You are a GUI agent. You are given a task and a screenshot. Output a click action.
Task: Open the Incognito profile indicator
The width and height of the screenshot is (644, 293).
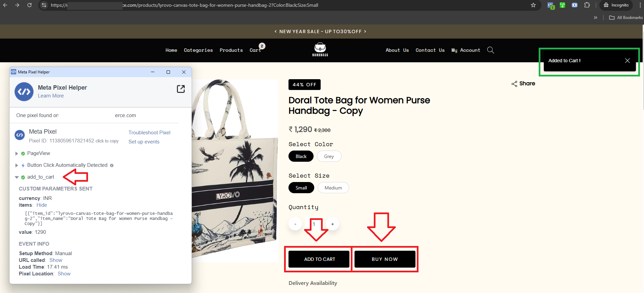tap(617, 5)
